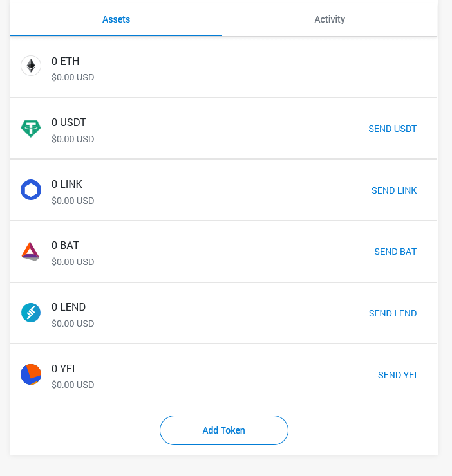This screenshot has height=476, width=452.
Task: Open the 0 LEND balance label
Action: point(69,307)
